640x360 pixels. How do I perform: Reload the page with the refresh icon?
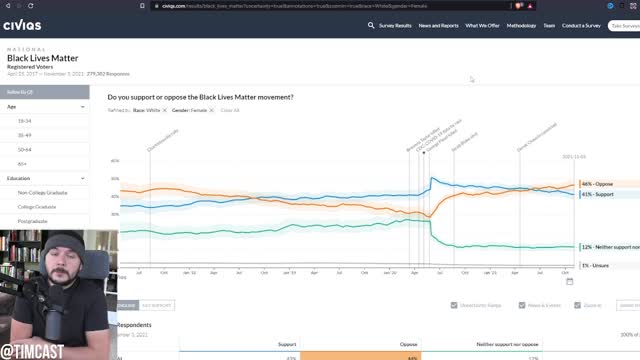(31, 6)
